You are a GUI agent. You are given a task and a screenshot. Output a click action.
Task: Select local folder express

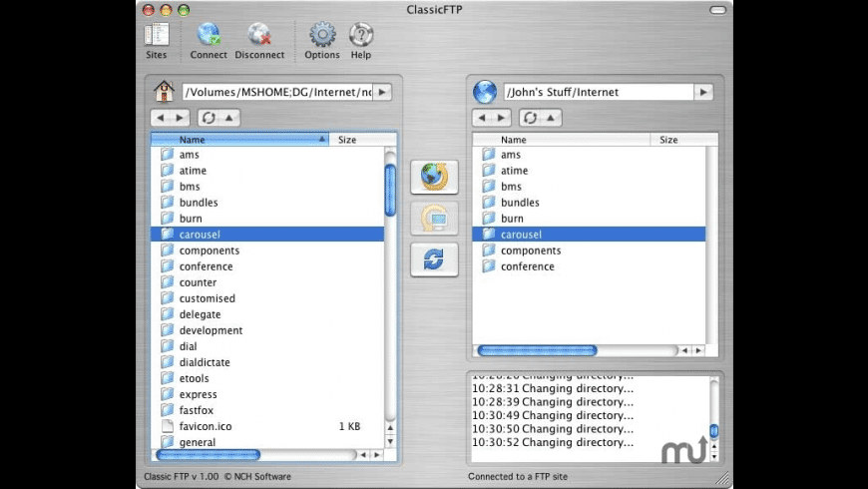click(267, 395)
